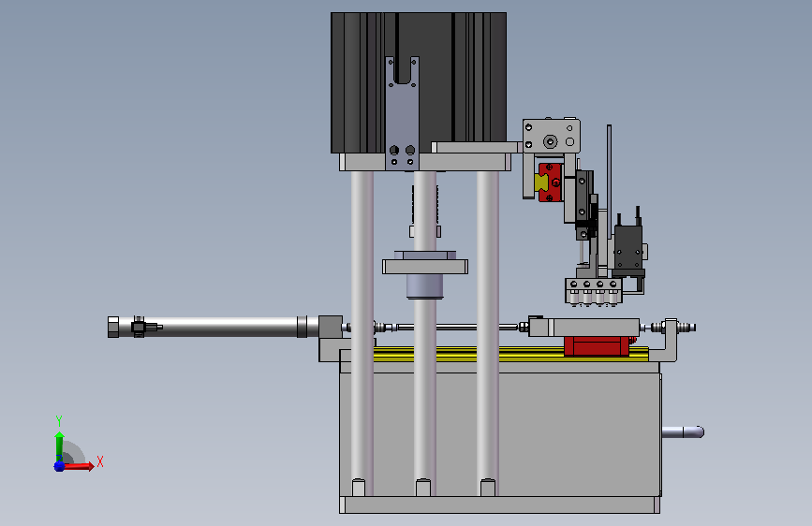
Task: Select the flange plate on center shaft
Action: (425, 267)
